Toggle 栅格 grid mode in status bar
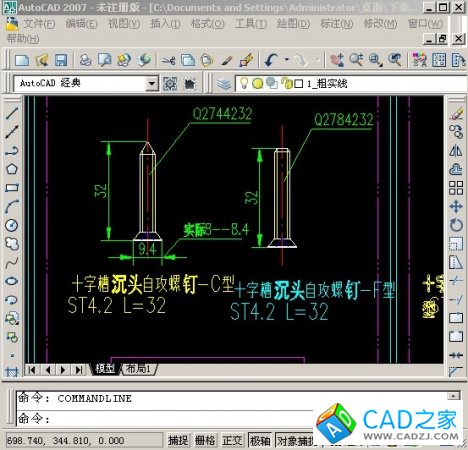The image size is (468, 450). [205, 440]
